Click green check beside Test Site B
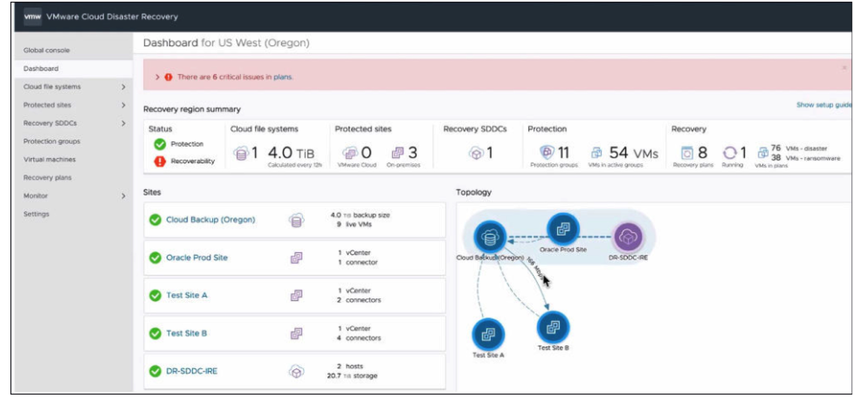The width and height of the screenshot is (868, 405). 155,333
